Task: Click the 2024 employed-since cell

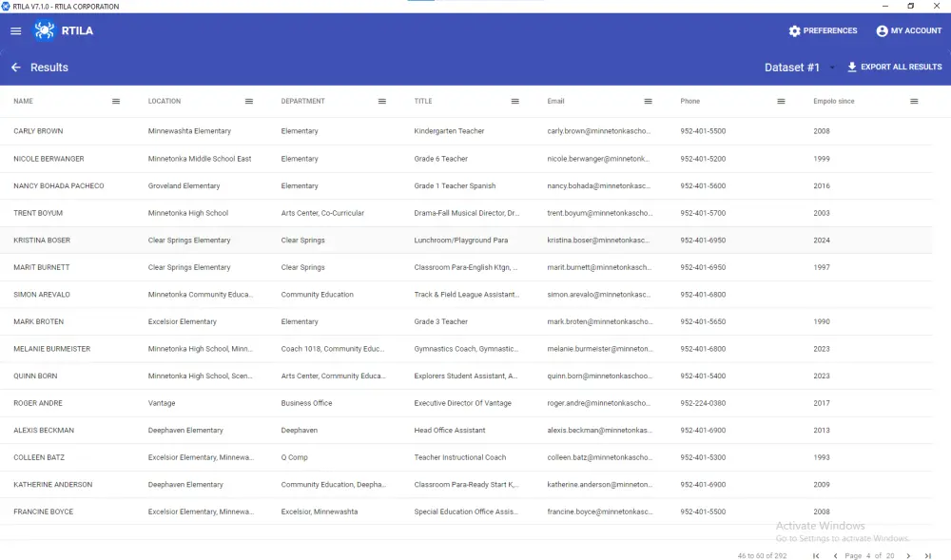Action: 822,241
